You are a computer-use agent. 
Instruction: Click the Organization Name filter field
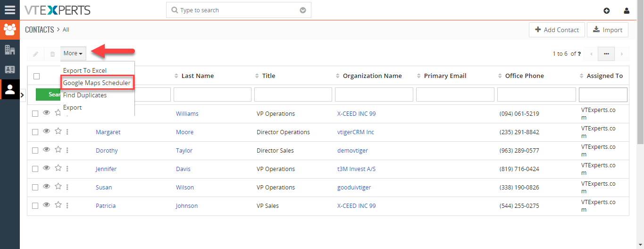pos(374,94)
